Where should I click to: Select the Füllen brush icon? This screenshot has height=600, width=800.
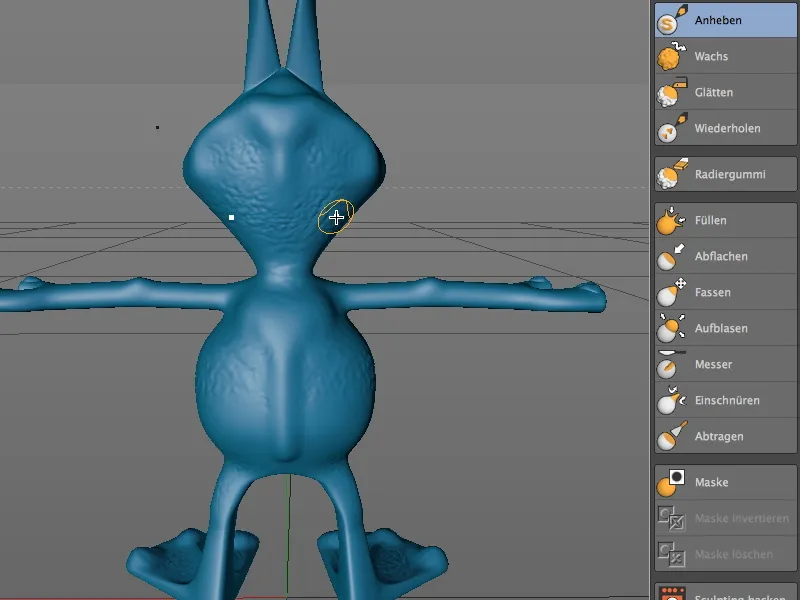(x=668, y=221)
